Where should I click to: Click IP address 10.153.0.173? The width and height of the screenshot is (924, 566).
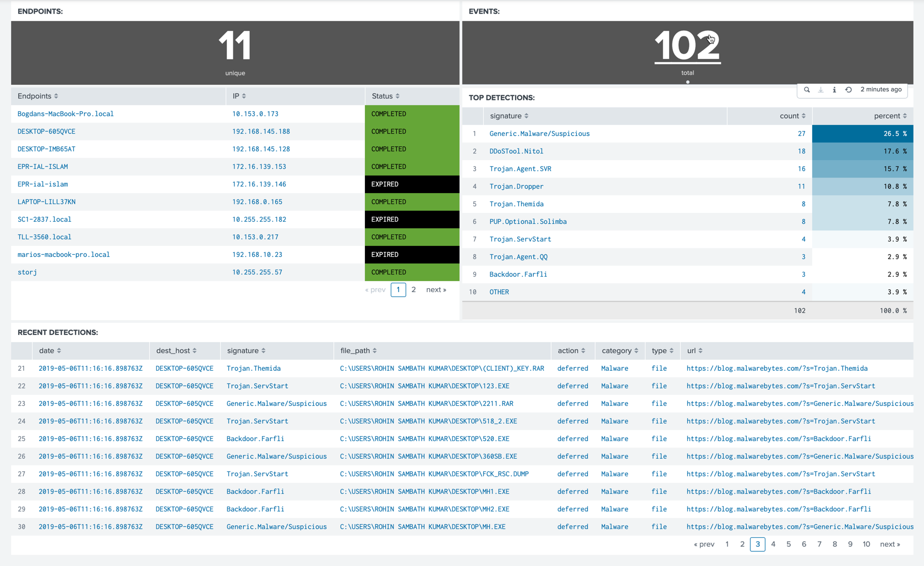click(x=255, y=114)
